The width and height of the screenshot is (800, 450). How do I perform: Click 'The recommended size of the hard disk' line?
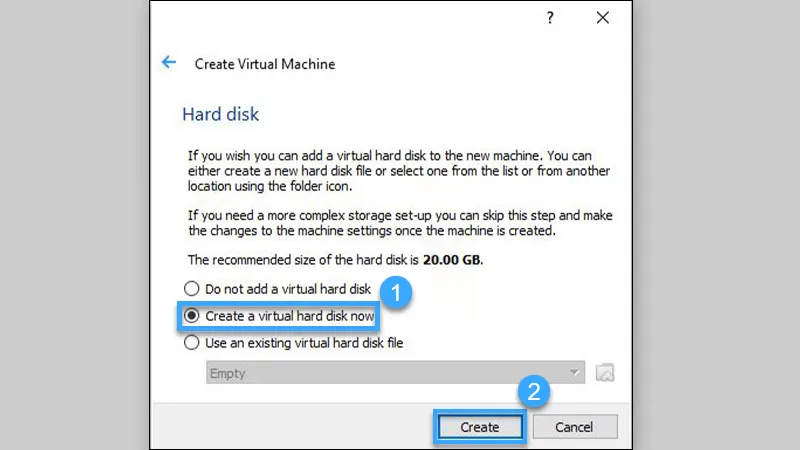click(303, 260)
